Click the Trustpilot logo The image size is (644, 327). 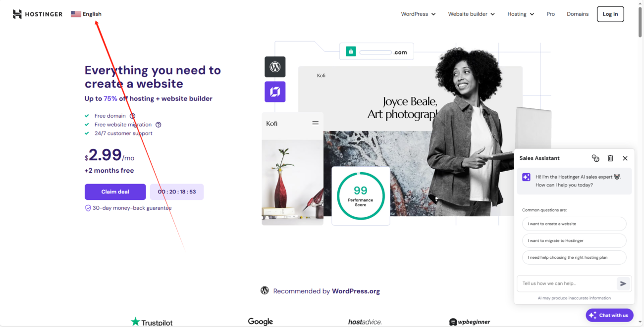[152, 322]
